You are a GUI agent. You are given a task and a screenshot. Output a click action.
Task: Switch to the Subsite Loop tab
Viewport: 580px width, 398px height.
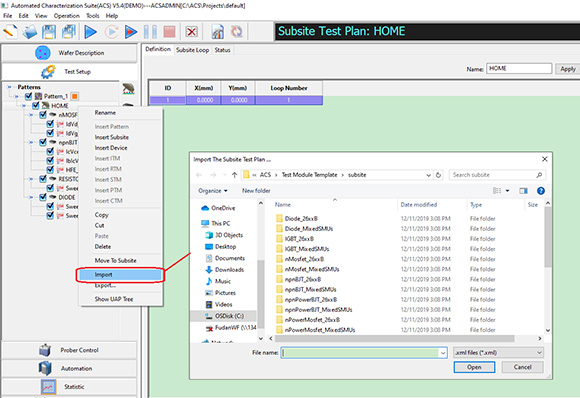pos(192,50)
